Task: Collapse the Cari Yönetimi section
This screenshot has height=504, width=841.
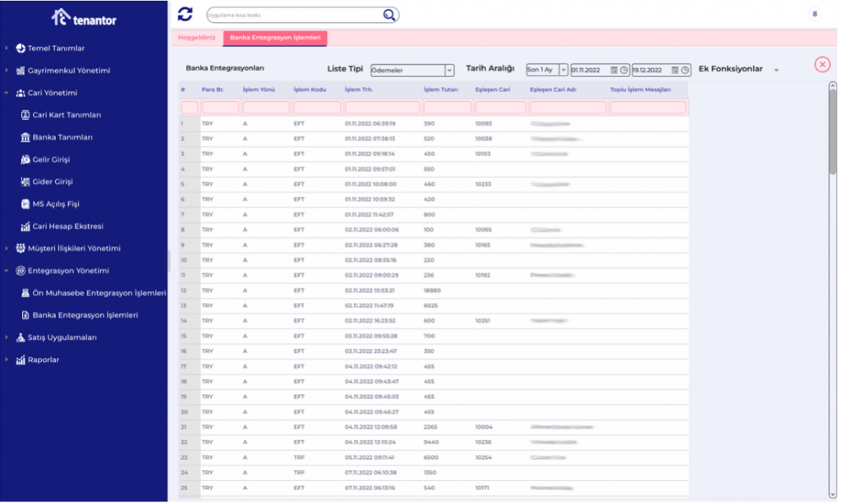Action: pos(7,93)
